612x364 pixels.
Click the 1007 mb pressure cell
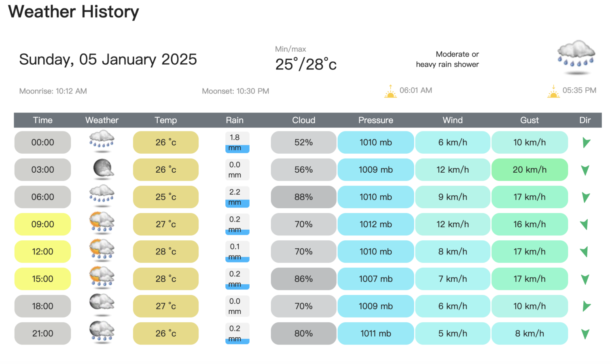click(x=375, y=279)
